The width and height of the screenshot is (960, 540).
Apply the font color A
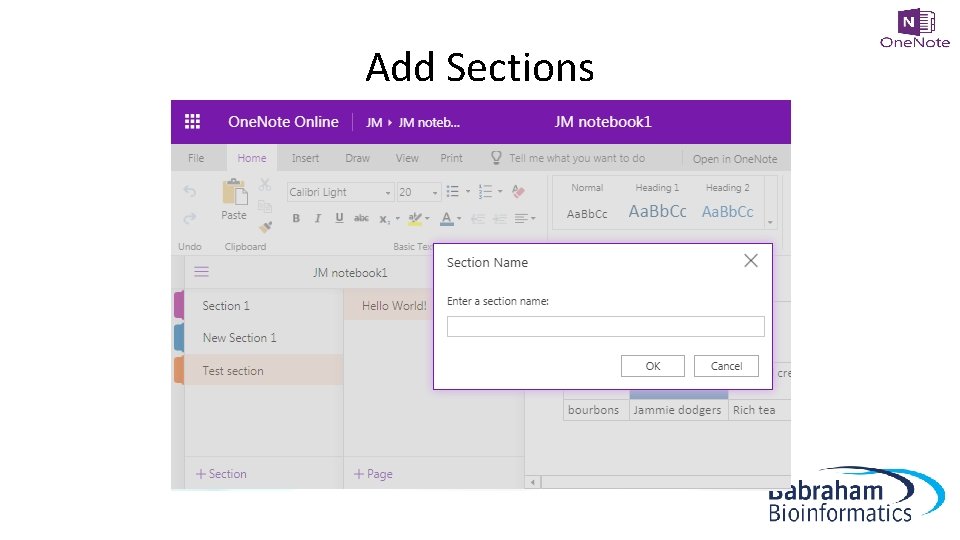[447, 219]
